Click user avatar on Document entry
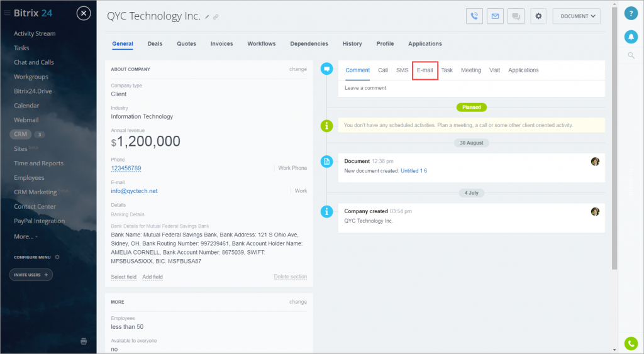Screen dimensions: 644x354 click(595, 162)
